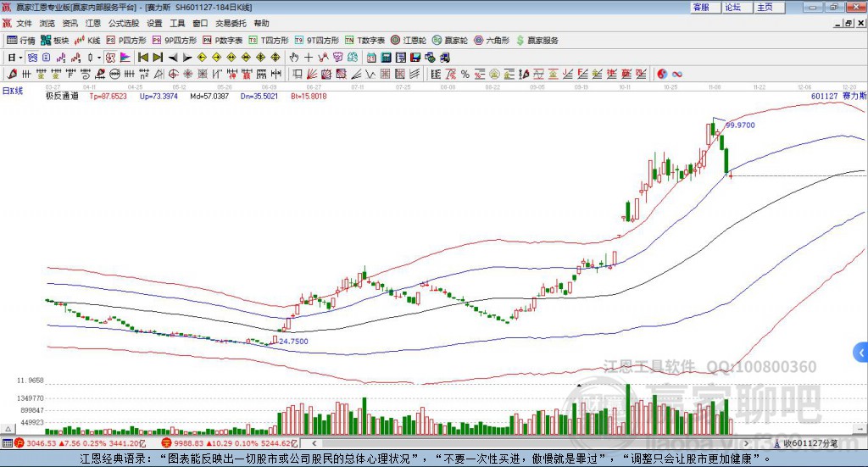
Task: Click the 极反通道 indicator label
Action: [x=62, y=97]
